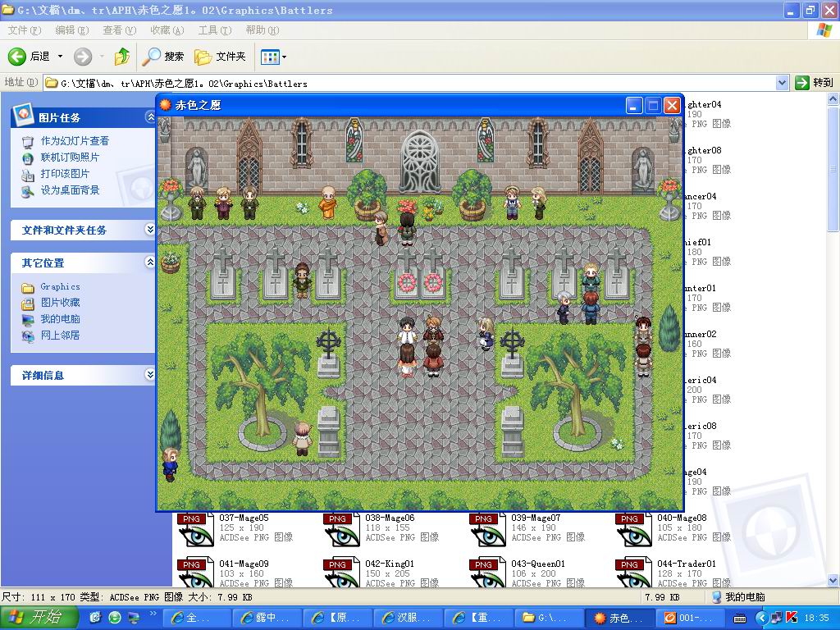
Task: Collapse the 图片任务 panel
Action: (x=151, y=117)
